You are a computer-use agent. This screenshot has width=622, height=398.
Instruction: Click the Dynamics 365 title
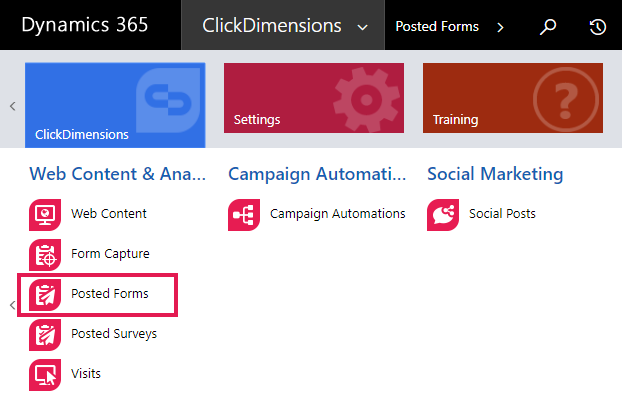[84, 25]
